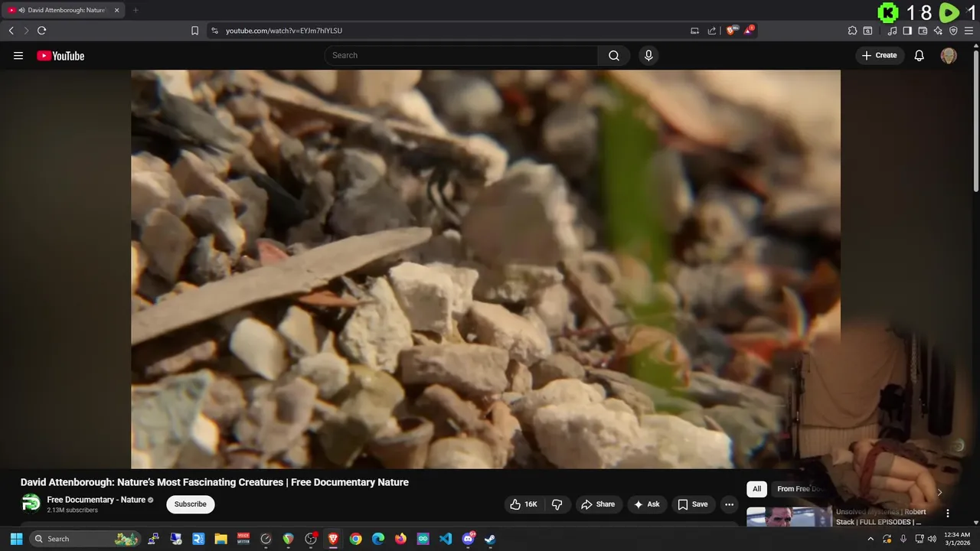Open Brave Leo AI sparkle icon
This screenshot has width=980, height=551.
[938, 31]
